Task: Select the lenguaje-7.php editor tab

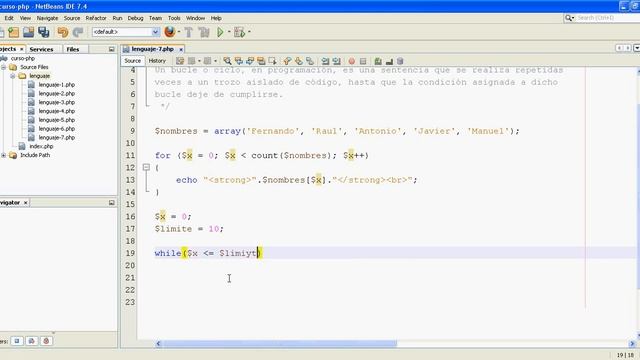Action: [x=153, y=49]
